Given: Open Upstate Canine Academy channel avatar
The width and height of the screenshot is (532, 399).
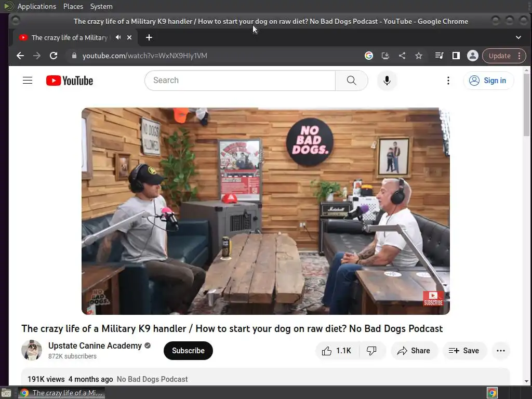Looking at the screenshot, I should pos(32,350).
